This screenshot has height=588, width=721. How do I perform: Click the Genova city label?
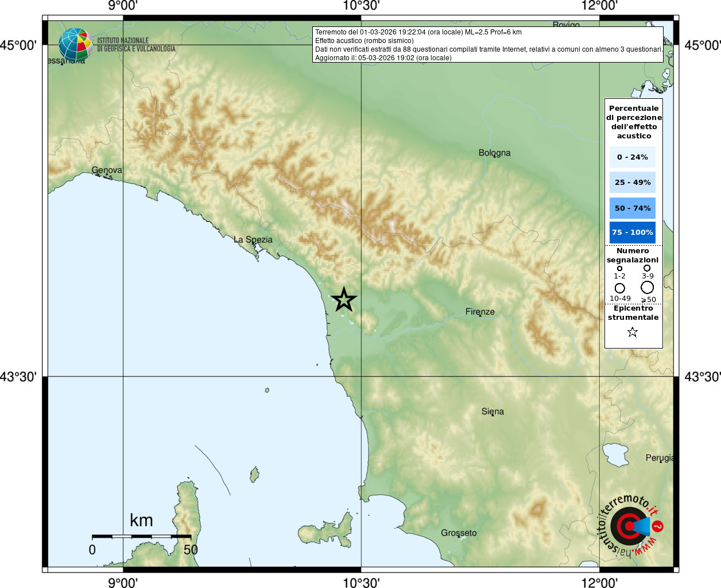(107, 170)
